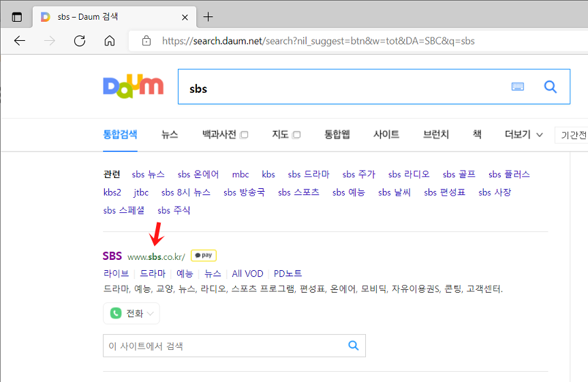Click the Daum logo
588x382 pixels.
point(133,87)
